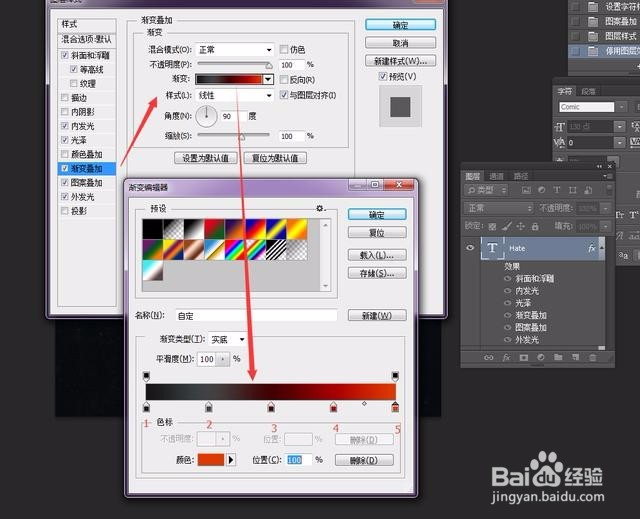Select the 图层 tab

(x=473, y=176)
